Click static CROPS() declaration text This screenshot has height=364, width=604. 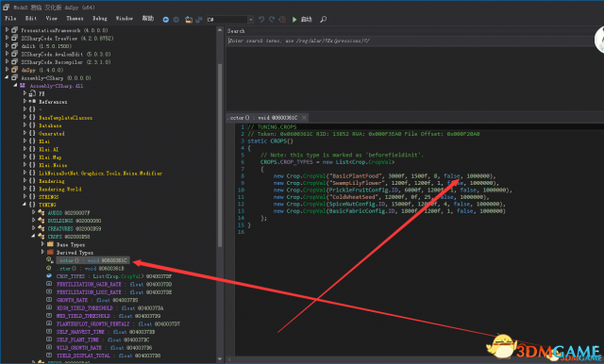click(x=271, y=141)
